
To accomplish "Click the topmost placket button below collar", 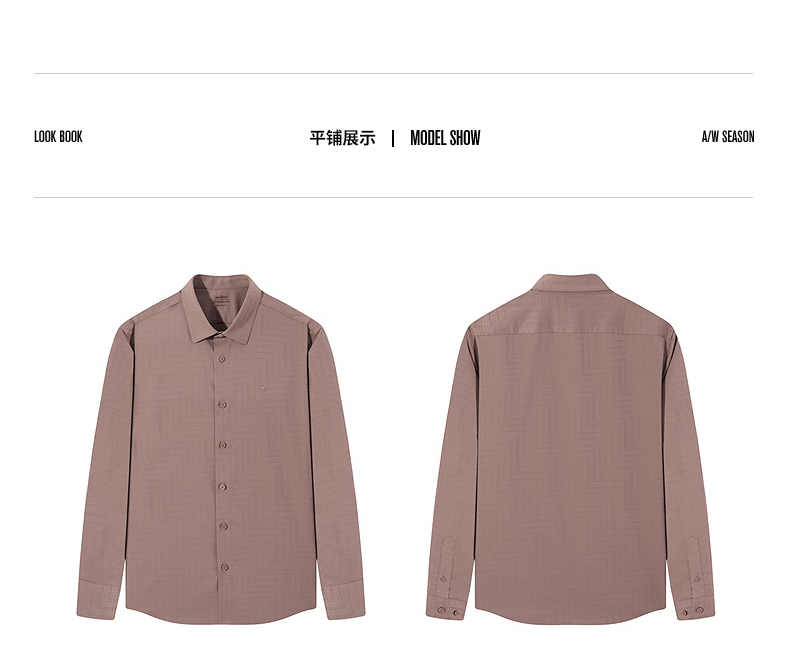I will coord(222,359).
